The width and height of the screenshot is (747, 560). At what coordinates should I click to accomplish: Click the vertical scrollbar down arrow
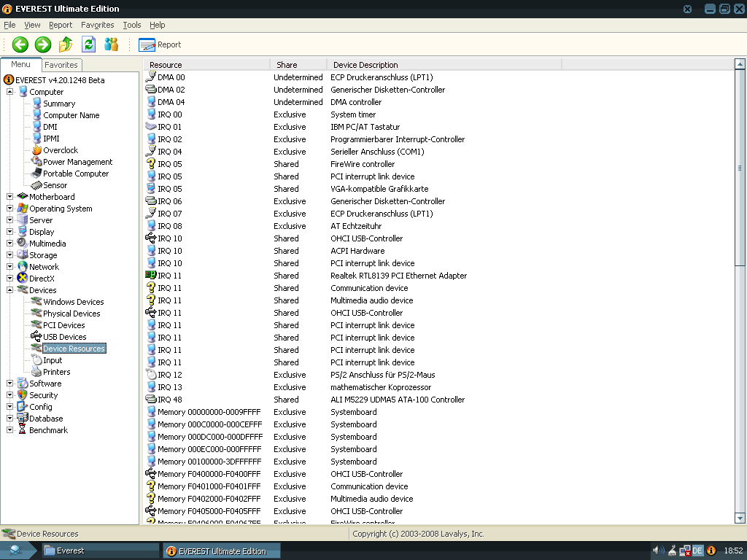pos(740,518)
